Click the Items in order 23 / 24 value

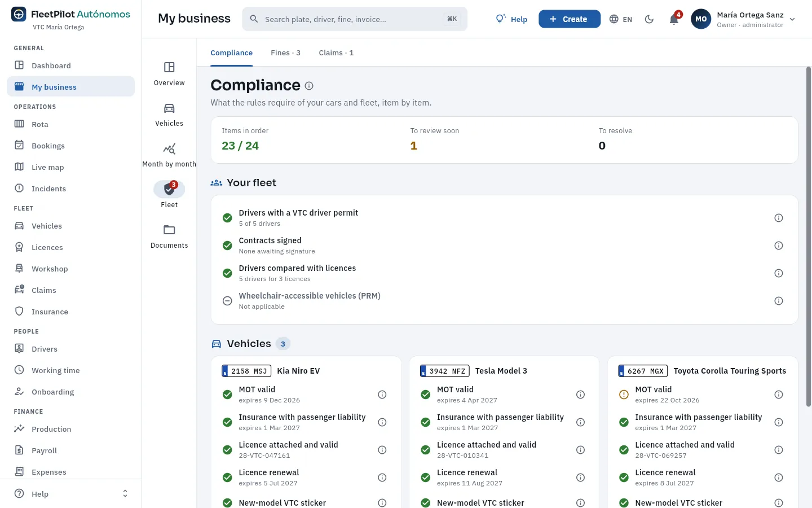[240, 146]
